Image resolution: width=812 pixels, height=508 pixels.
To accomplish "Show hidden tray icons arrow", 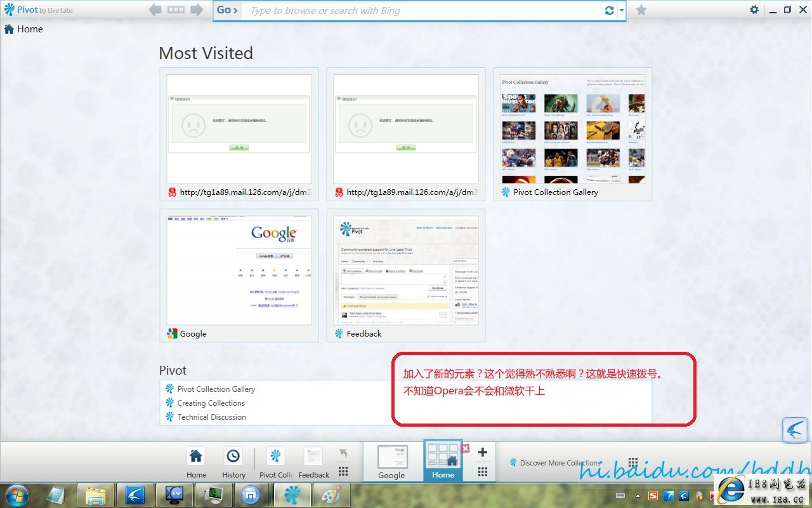I will point(638,496).
